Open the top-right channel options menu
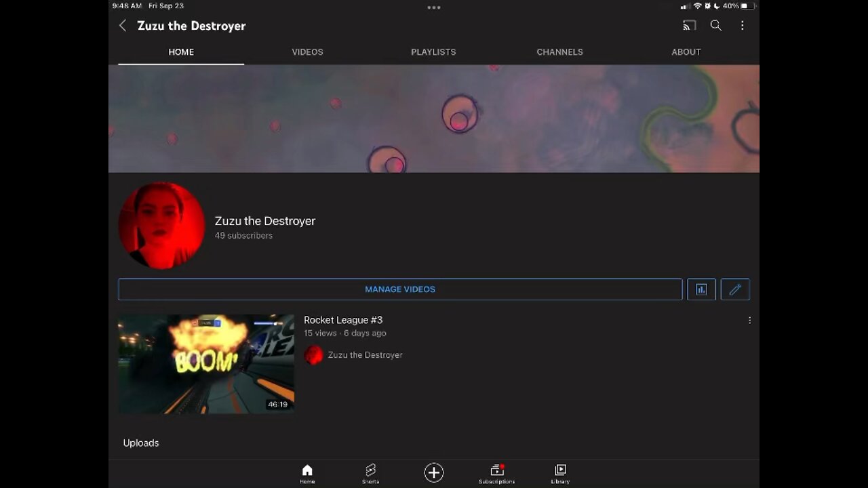868x488 pixels. 743,26
